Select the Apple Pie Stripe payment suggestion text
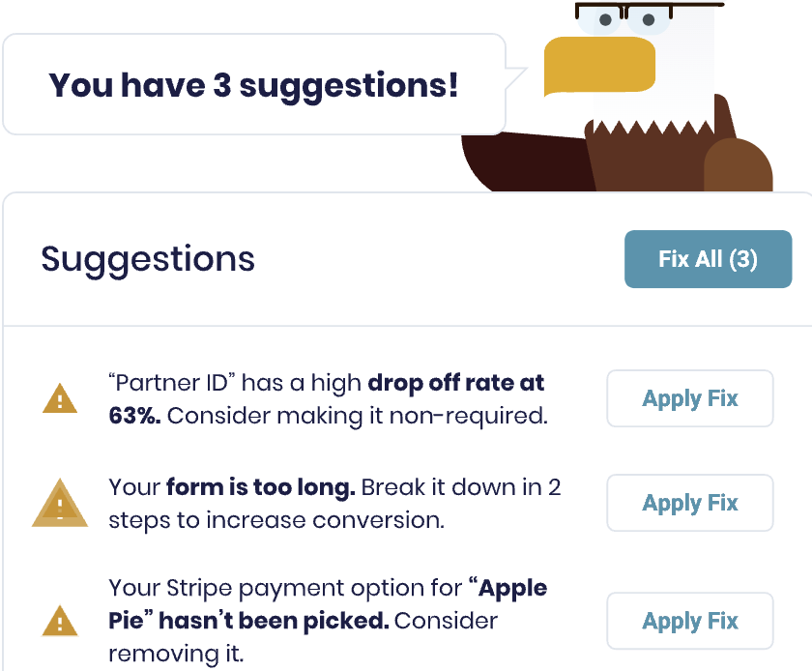Viewport: 812px width, 671px height. [x=328, y=621]
